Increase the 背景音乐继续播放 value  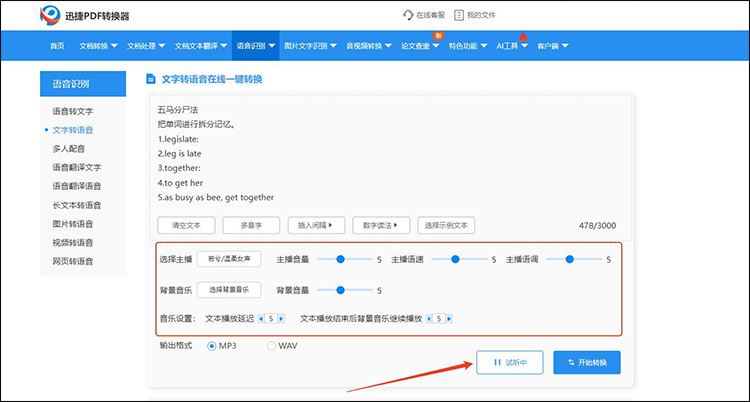tap(449, 319)
